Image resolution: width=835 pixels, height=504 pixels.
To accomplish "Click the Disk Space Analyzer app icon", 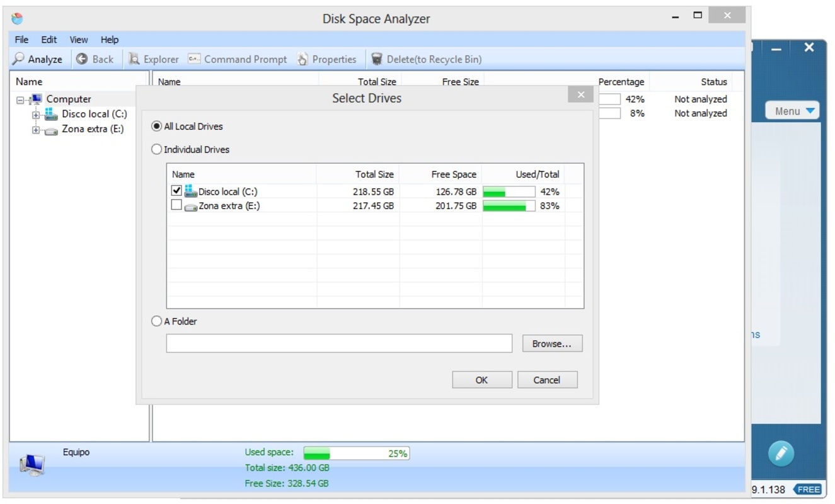I will point(17,19).
